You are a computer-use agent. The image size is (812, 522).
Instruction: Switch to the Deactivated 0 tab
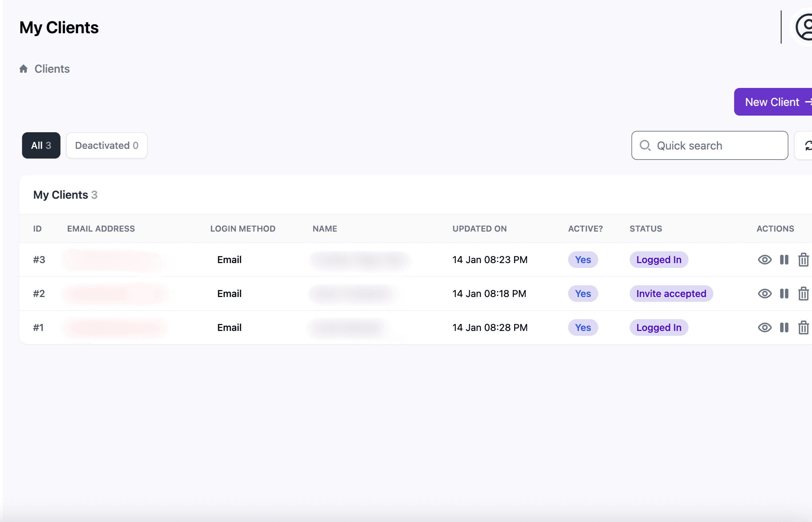click(107, 145)
